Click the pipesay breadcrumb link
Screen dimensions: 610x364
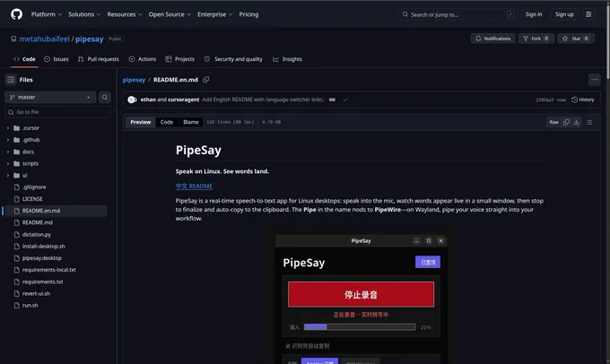[134, 80]
